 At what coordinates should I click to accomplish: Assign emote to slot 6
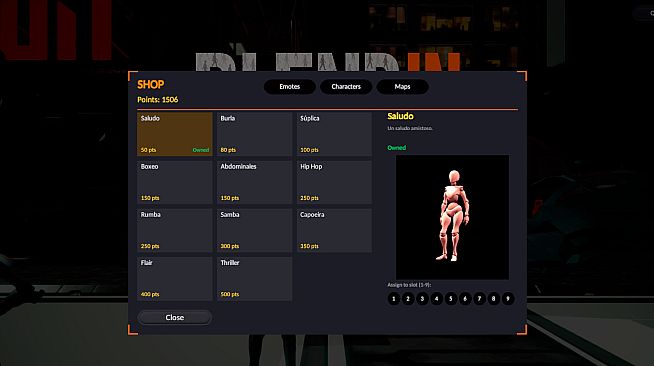(x=465, y=298)
